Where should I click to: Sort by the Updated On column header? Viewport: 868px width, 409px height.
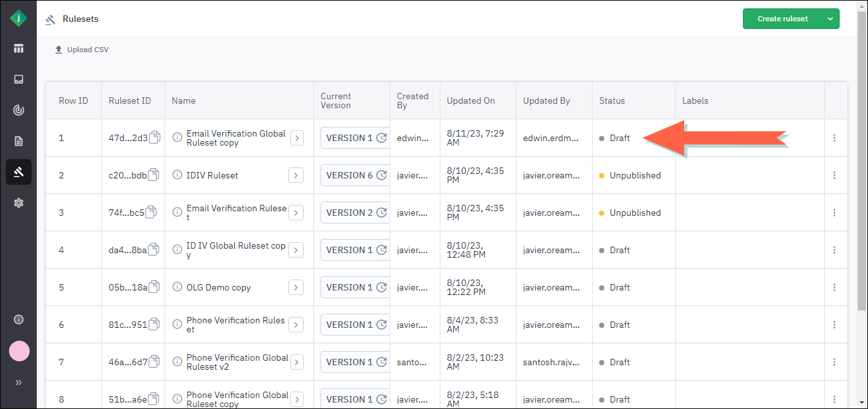click(x=471, y=100)
